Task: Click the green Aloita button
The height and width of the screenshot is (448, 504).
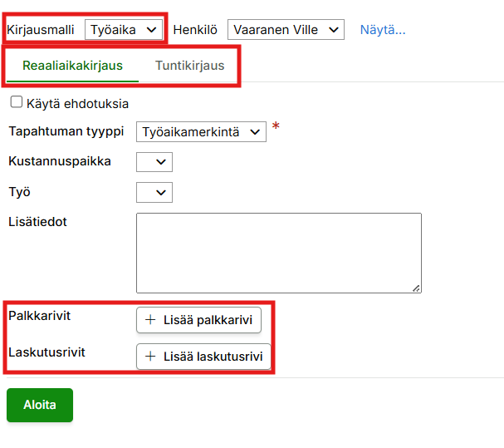Action: pyautogui.click(x=40, y=405)
